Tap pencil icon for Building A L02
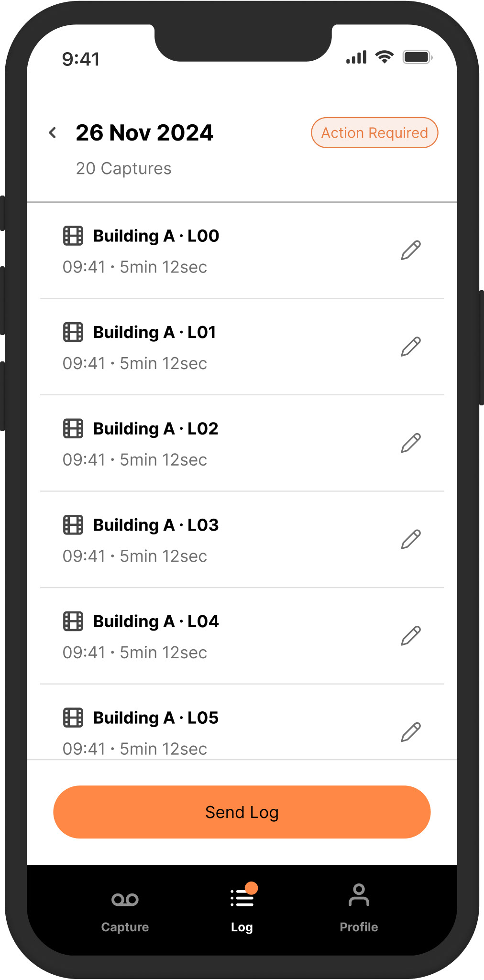484x980 pixels. point(410,443)
